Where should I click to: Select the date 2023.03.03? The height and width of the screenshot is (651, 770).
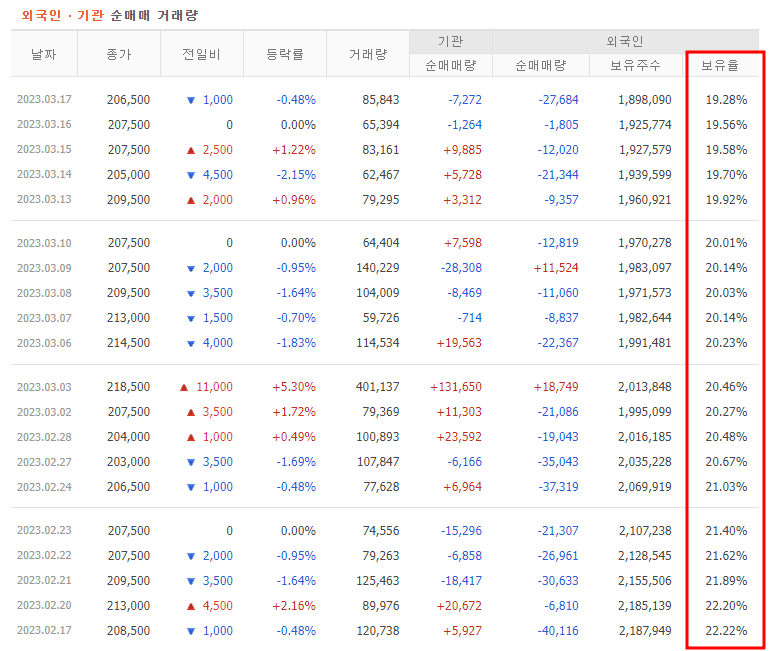(44, 387)
